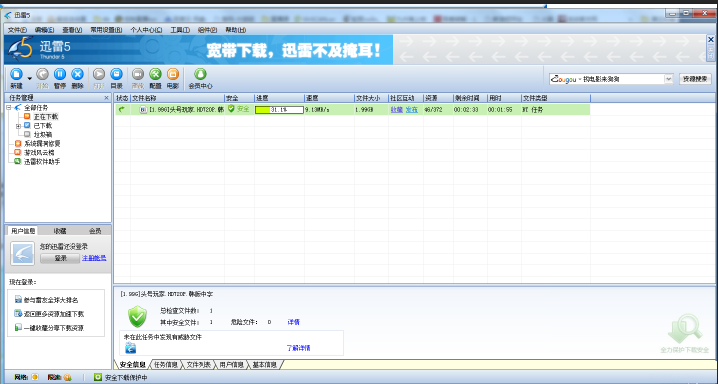This screenshot has height=384, width=718.
Task: Click the user avatar thumbnail
Action: tap(22, 253)
